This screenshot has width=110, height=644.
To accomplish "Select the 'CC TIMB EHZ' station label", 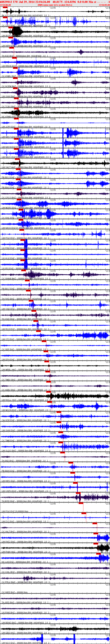I will click(8, 441).
